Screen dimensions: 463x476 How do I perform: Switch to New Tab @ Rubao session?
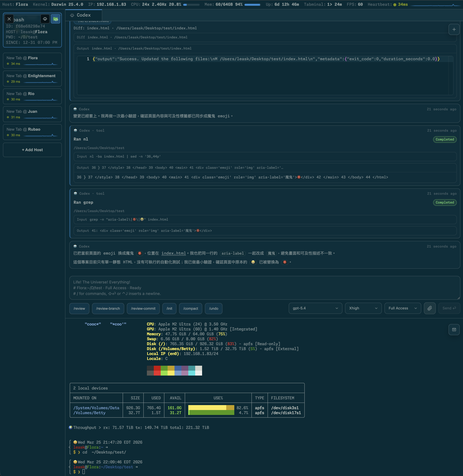pyautogui.click(x=32, y=132)
